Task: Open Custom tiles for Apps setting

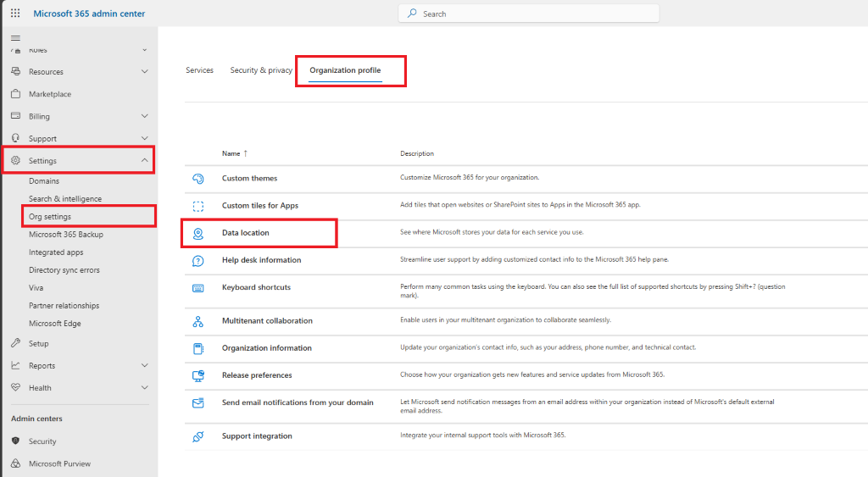Action: (x=260, y=205)
